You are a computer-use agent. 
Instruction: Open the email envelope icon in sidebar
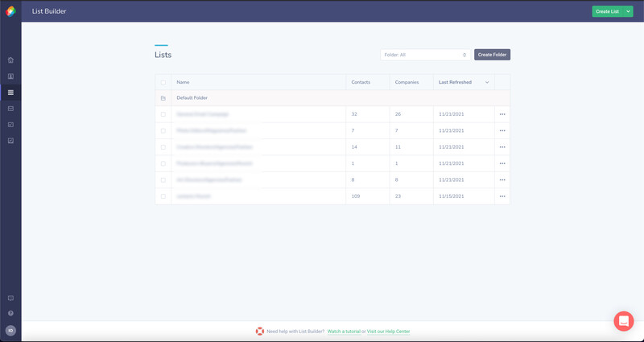point(10,109)
